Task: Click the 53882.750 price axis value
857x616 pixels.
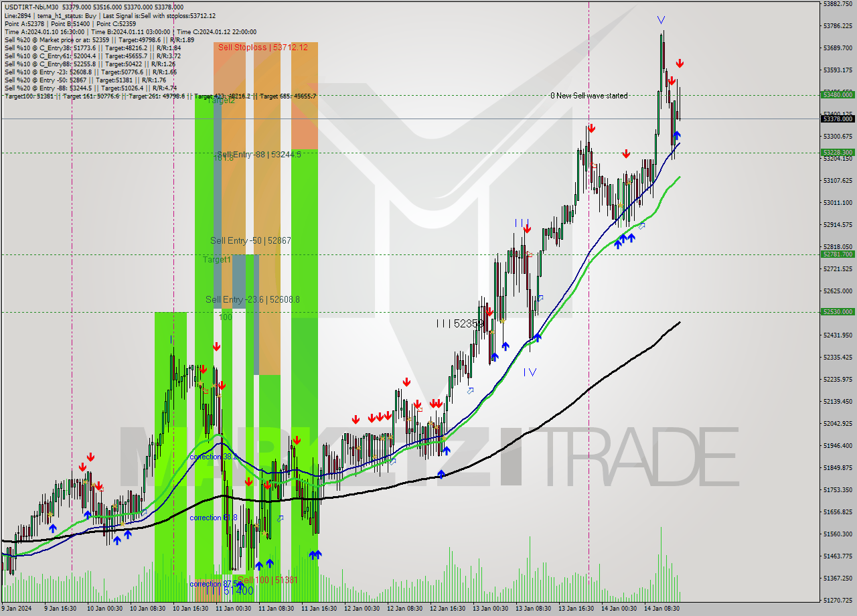Action: pos(838,4)
